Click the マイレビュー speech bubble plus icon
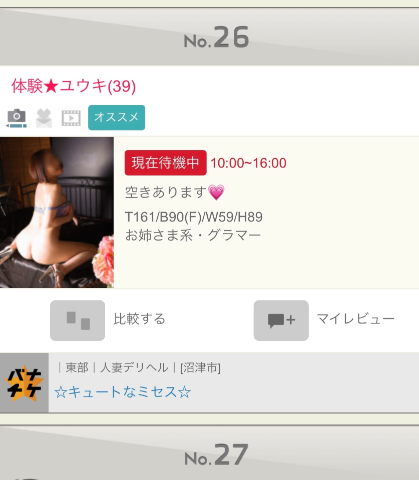This screenshot has height=480, width=419. [281, 320]
